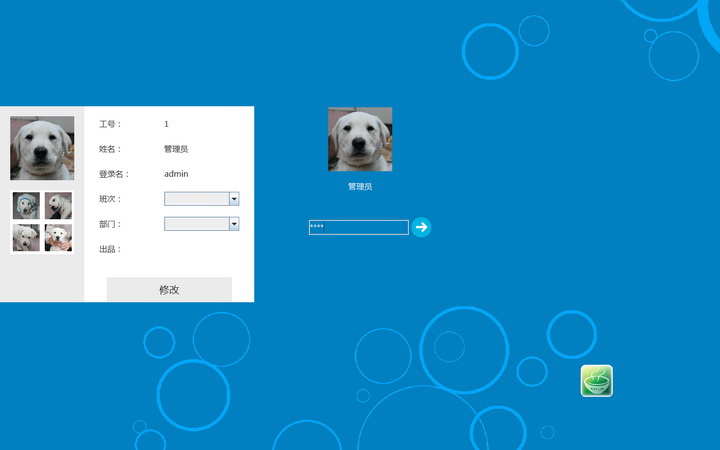Click into the password input field
This screenshot has width=720, height=450.
[359, 227]
